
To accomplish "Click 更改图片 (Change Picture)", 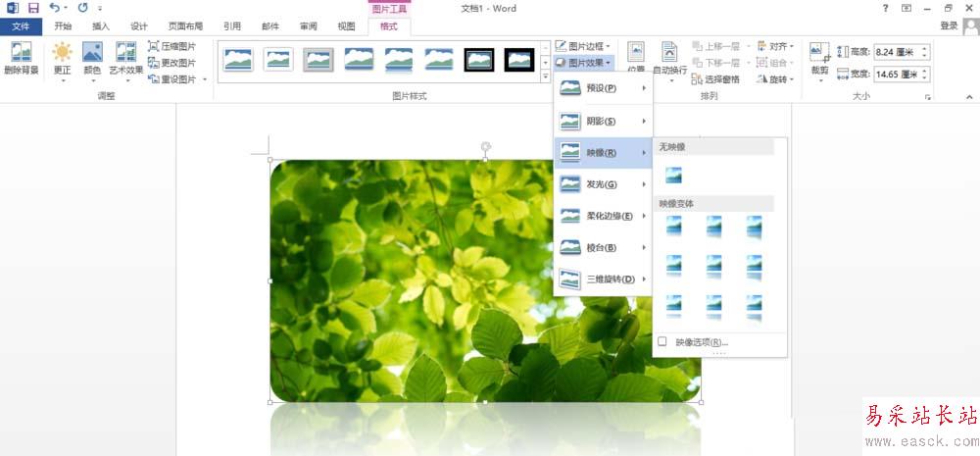I will [x=171, y=63].
